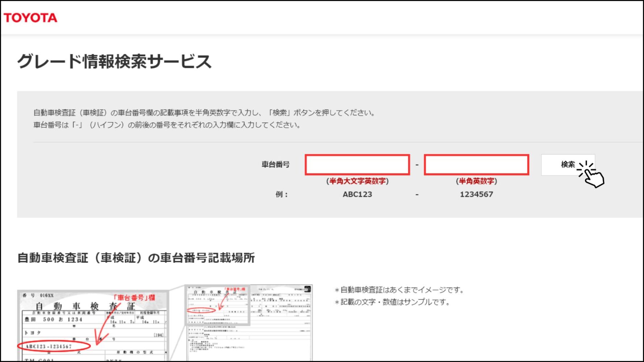Click the 例： label
Image resolution: width=644 pixels, height=362 pixels.
(282, 194)
